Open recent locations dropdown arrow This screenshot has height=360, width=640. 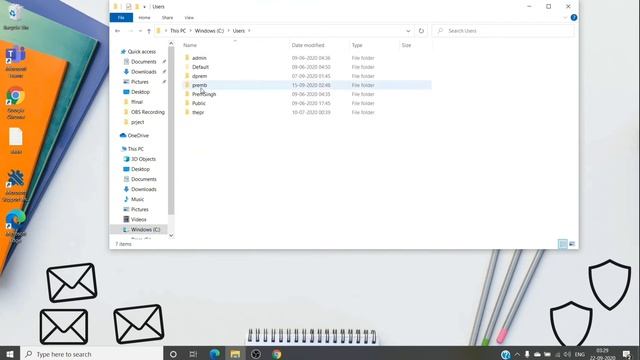coord(140,31)
